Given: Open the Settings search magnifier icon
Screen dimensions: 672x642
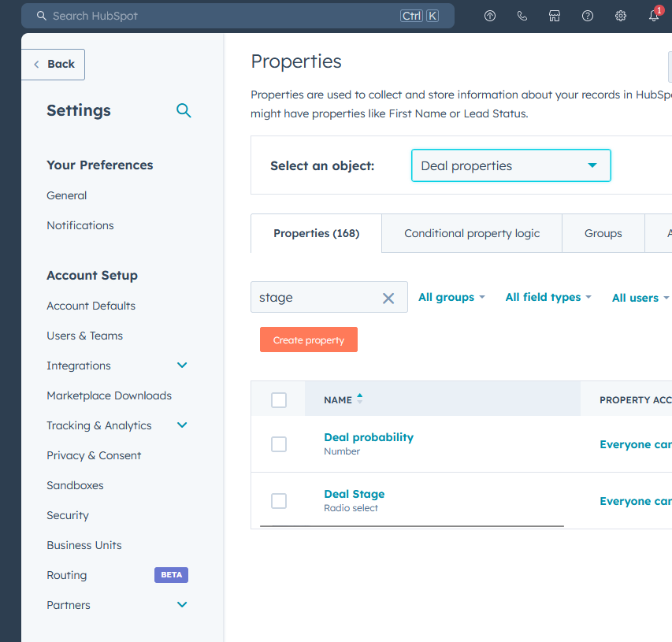Looking at the screenshot, I should click(x=184, y=110).
